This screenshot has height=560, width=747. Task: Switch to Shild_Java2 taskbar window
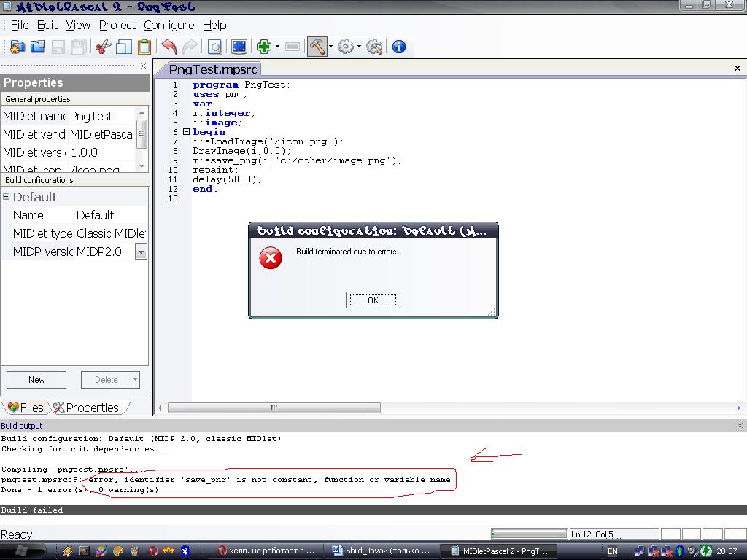(382, 551)
